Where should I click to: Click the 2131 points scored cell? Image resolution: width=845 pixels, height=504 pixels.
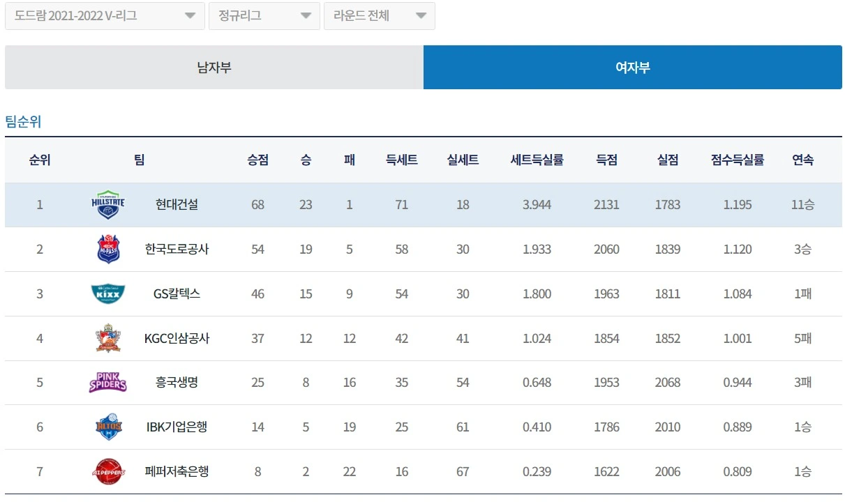(607, 205)
